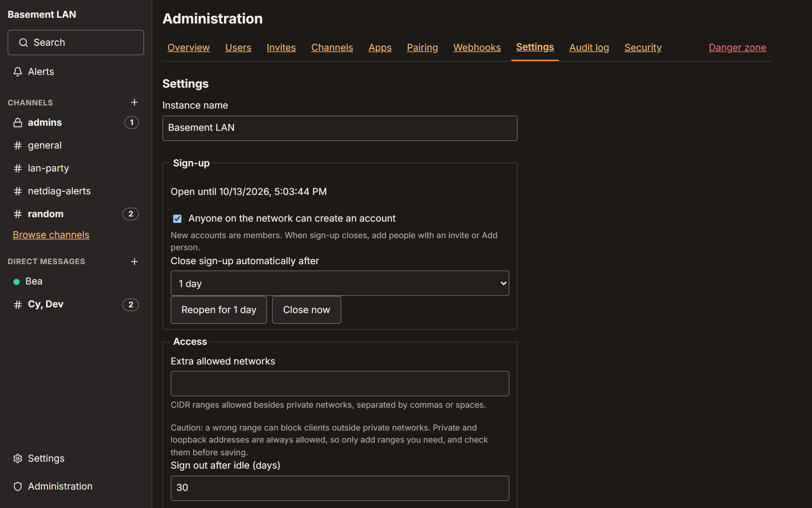View the Audit log tab
This screenshot has height=508, width=812.
[589, 47]
